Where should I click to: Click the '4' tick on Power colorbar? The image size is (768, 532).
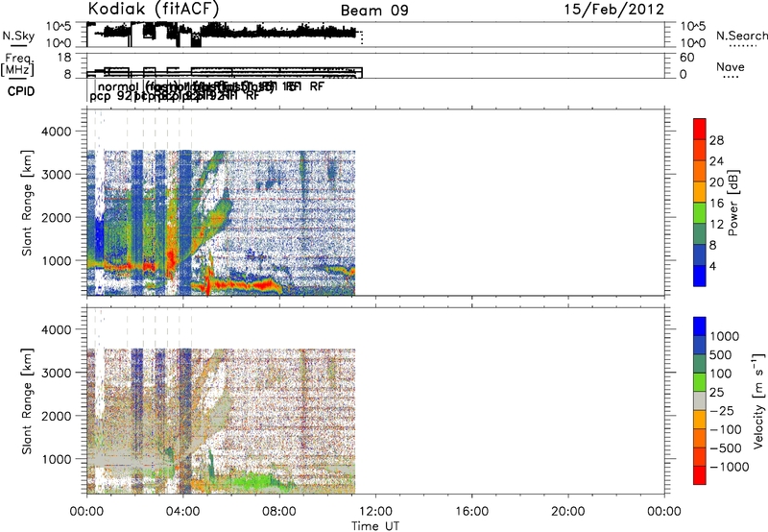(x=712, y=267)
